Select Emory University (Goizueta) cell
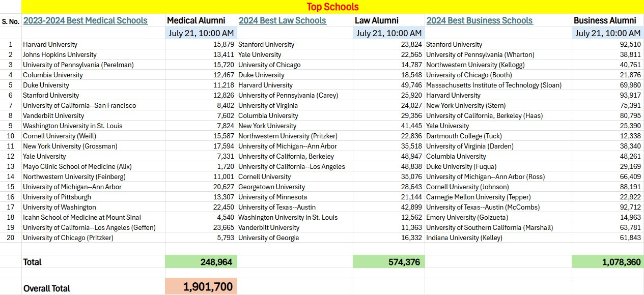The width and height of the screenshot is (644, 295). tap(498, 217)
